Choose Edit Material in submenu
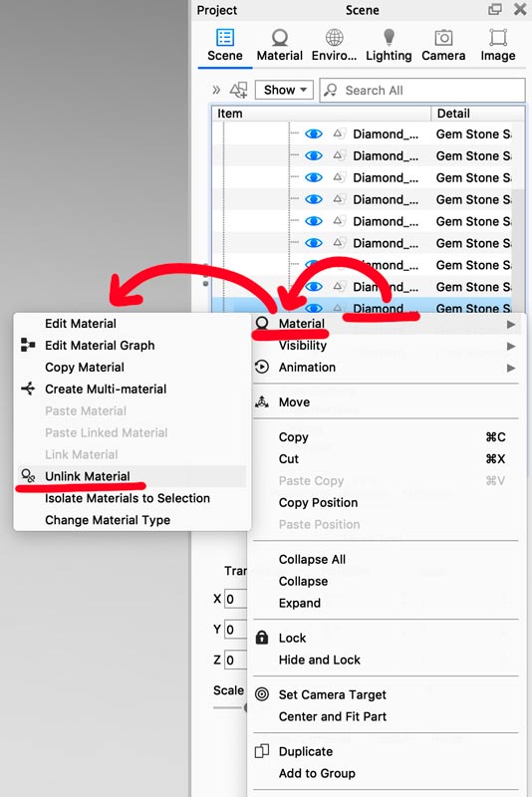This screenshot has width=532, height=797. click(133, 324)
